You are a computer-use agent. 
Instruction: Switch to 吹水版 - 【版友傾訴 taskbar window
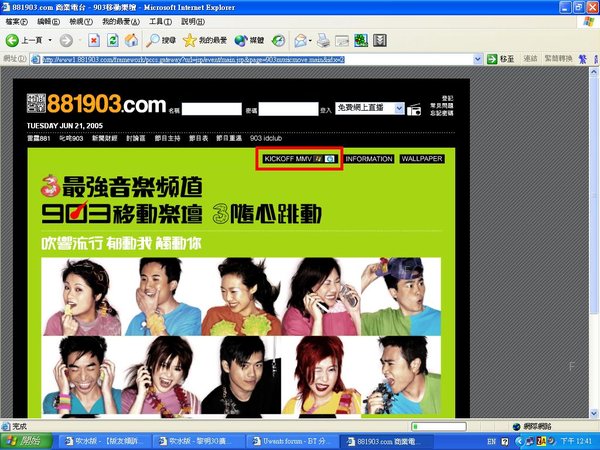[104, 442]
